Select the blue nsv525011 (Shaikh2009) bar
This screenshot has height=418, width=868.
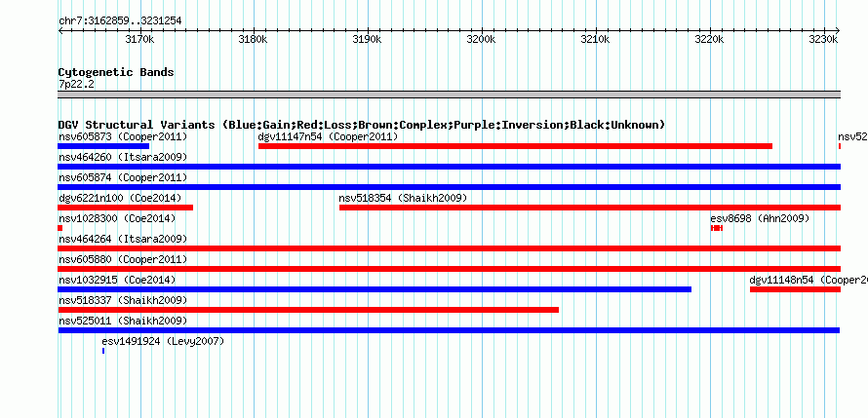click(x=449, y=330)
